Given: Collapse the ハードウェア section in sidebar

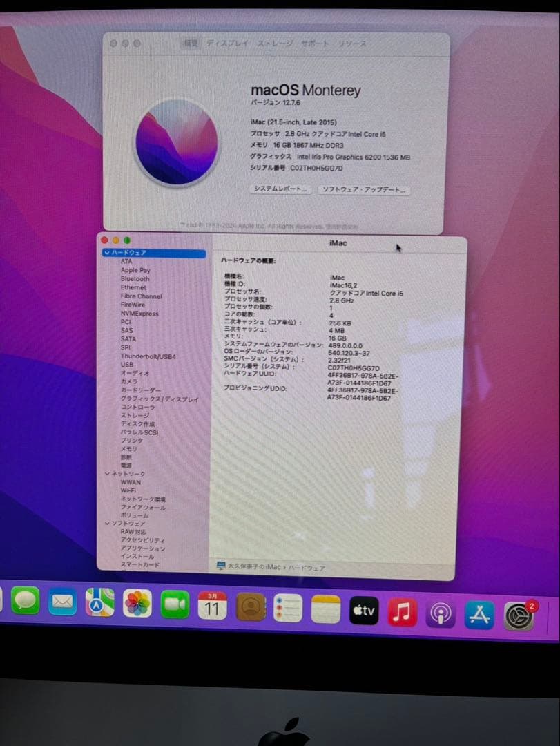Looking at the screenshot, I should coord(107,253).
